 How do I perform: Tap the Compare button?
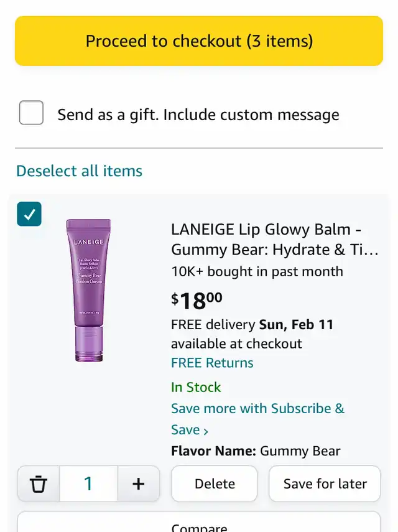[199, 526]
